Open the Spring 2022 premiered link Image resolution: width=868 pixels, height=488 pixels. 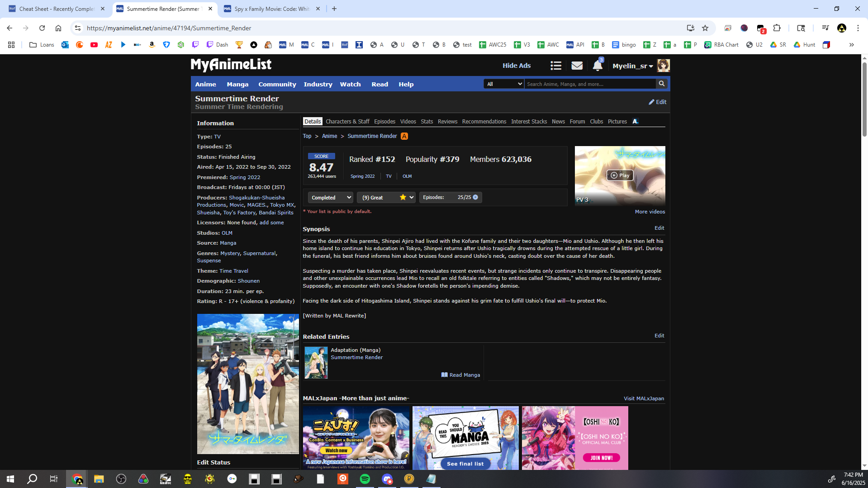pos(245,177)
